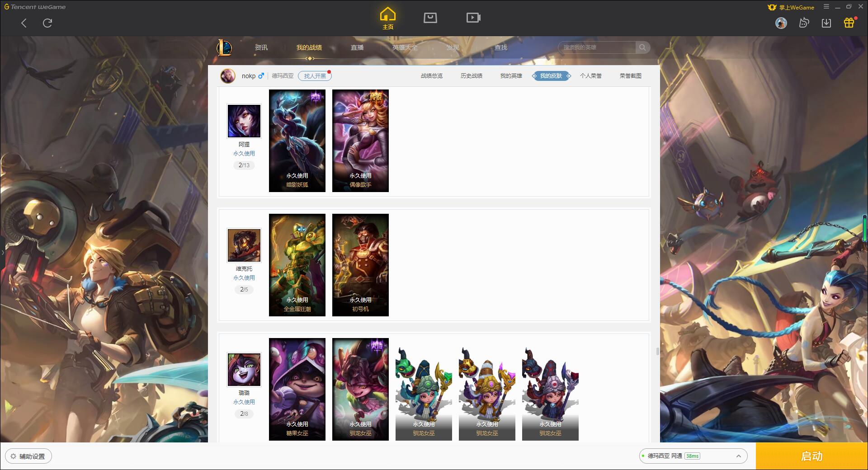Click the League of Legends logo icon

click(x=224, y=47)
